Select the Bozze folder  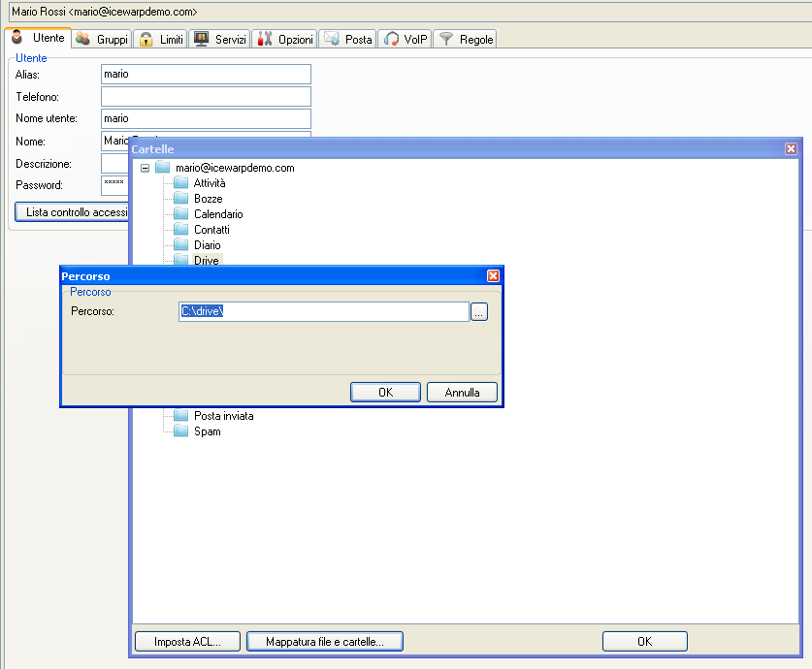click(209, 199)
